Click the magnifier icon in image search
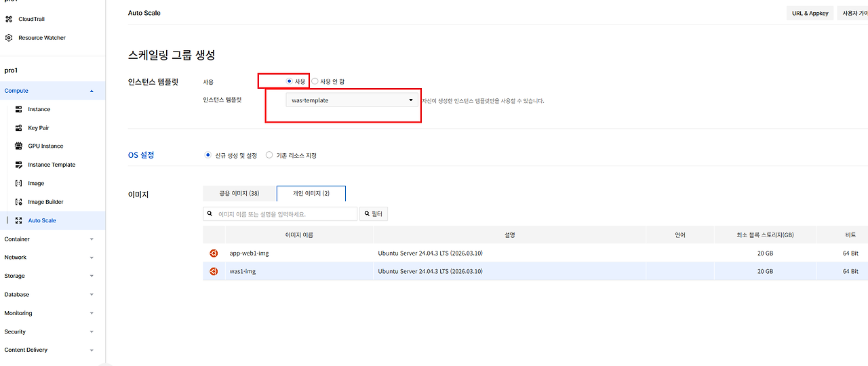Image resolution: width=868 pixels, height=366 pixels. click(211, 213)
